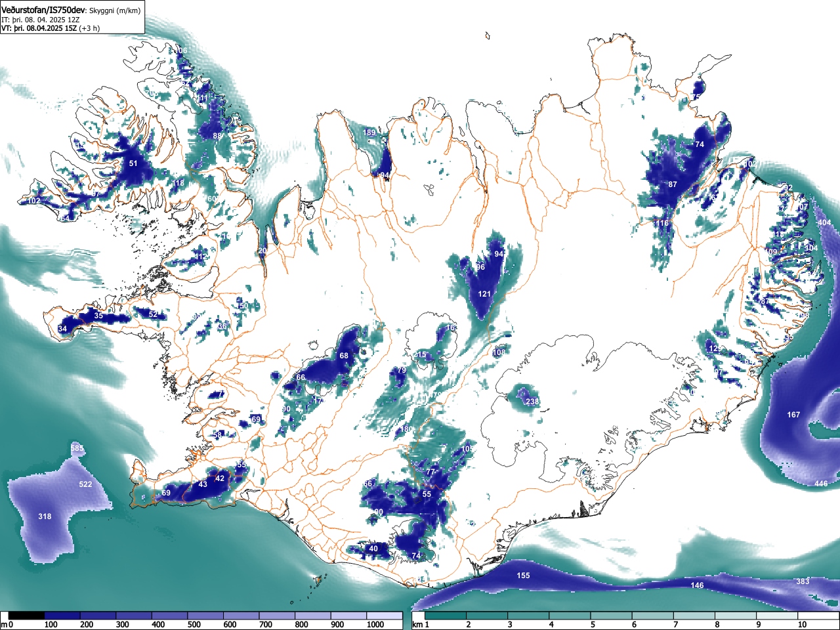This screenshot has height=630, width=840.
Task: Click the visibility value 118 on the map
Action: (x=178, y=183)
